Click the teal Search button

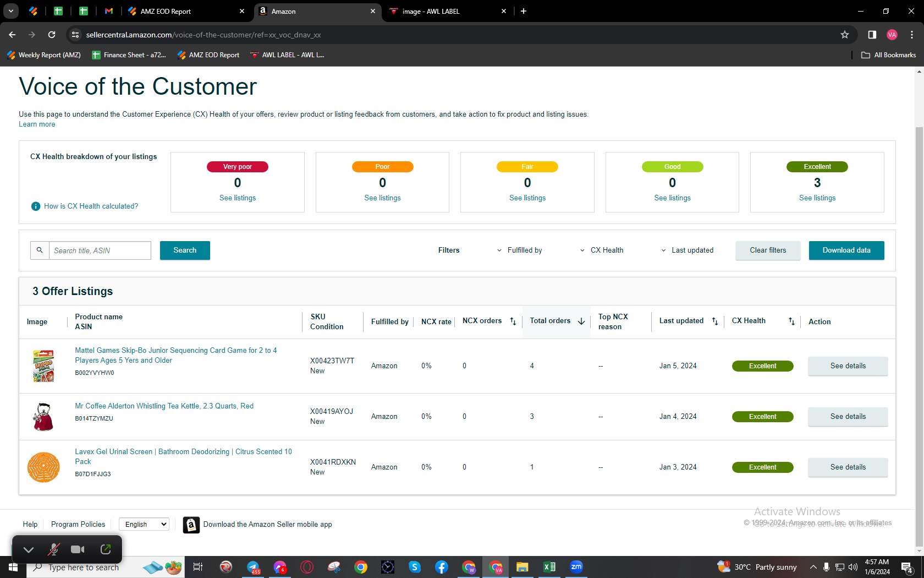pos(185,250)
